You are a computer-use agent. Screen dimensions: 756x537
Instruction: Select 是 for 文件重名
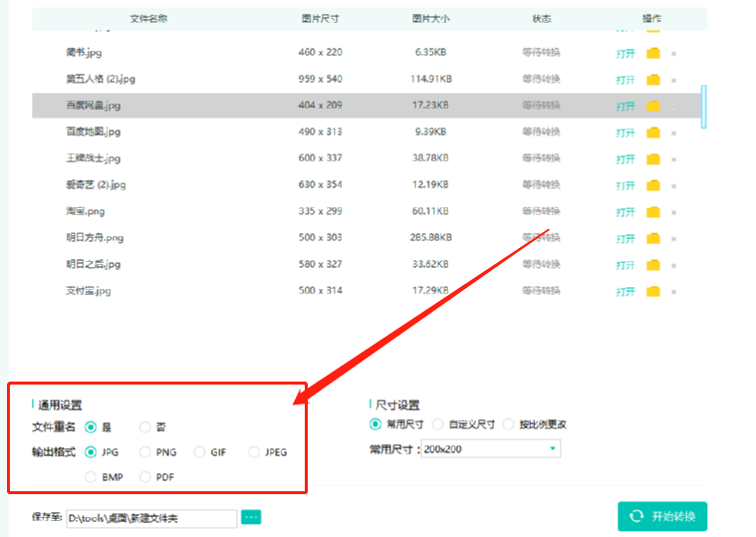coord(91,427)
